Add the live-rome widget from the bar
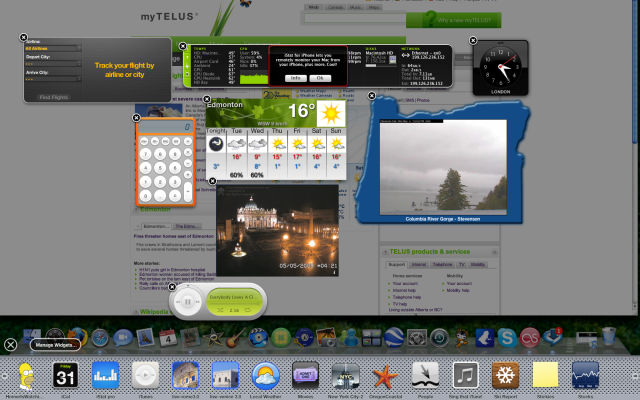 (185, 375)
